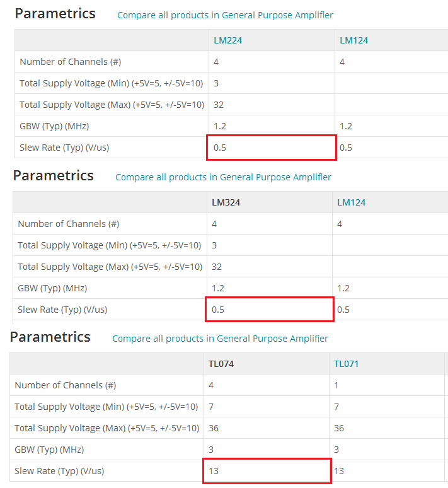Image resolution: width=448 pixels, height=488 pixels.
Task: Select LM124 GBW 1.2 in LM224 table
Action: pos(346,126)
